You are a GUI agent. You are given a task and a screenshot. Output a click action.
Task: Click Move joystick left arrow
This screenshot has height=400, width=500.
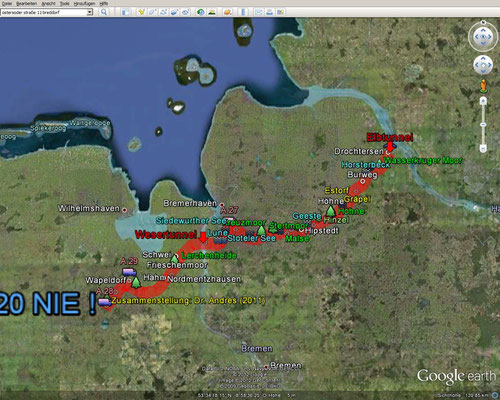[477, 65]
